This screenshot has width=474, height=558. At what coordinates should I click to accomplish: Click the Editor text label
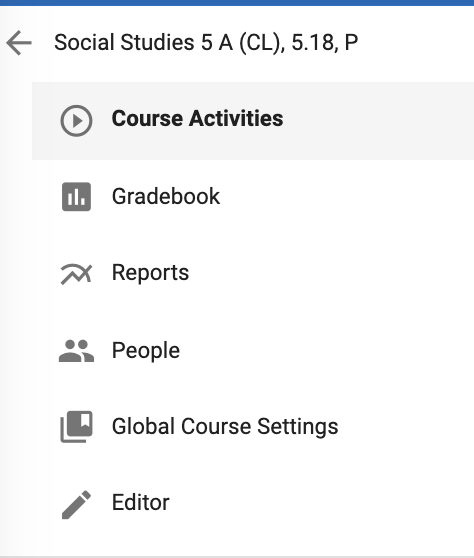(141, 502)
